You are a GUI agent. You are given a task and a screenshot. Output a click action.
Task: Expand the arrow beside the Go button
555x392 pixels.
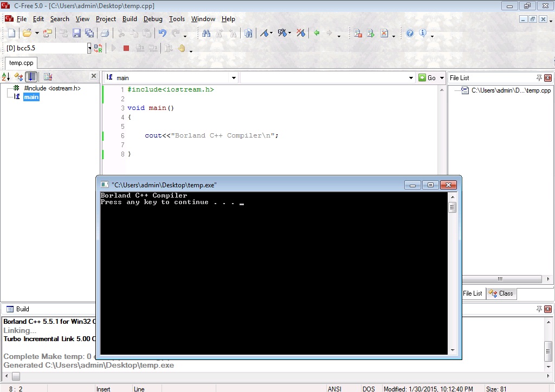coord(442,78)
